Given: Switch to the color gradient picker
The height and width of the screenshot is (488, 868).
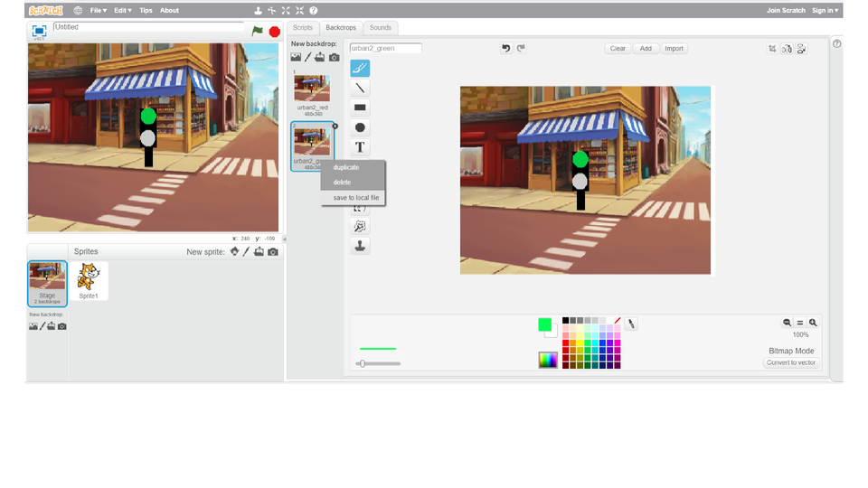Looking at the screenshot, I should coord(548,360).
